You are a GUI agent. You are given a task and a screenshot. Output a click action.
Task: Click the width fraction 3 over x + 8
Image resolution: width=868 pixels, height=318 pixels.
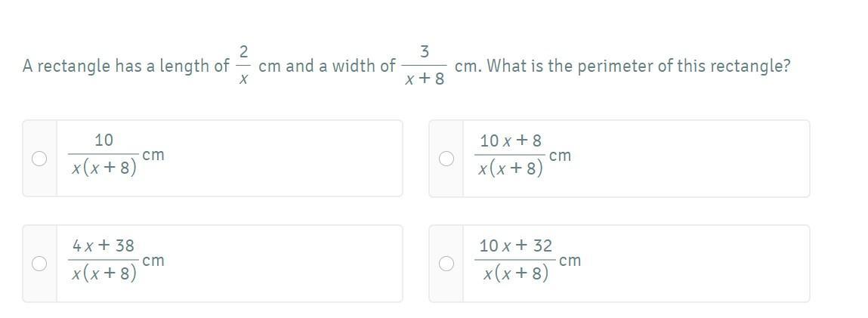[425, 65]
